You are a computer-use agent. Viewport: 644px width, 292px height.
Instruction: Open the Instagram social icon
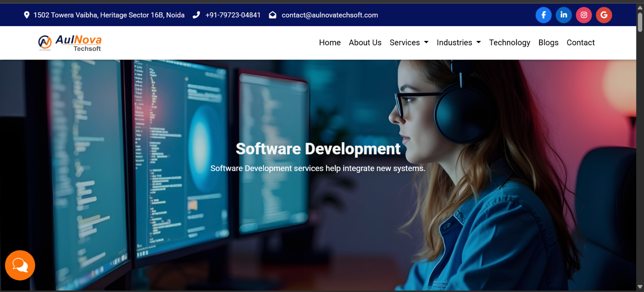click(x=584, y=15)
